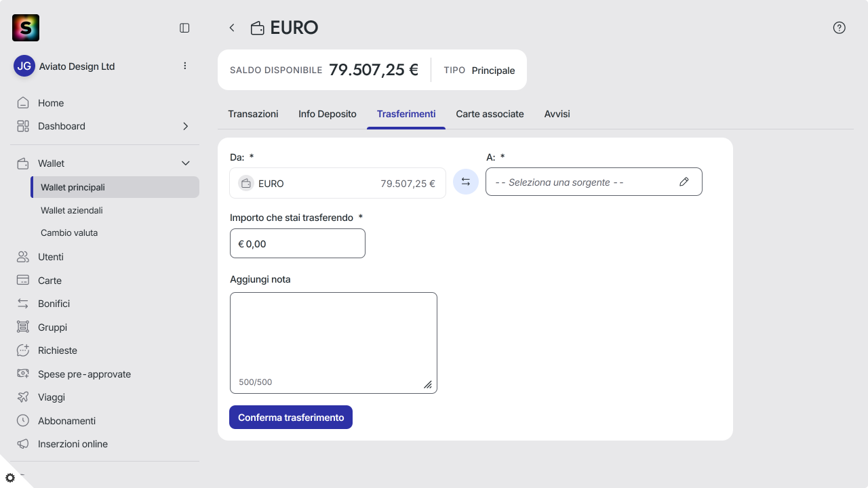Click the Home icon in sidebar
The image size is (868, 488).
(23, 103)
